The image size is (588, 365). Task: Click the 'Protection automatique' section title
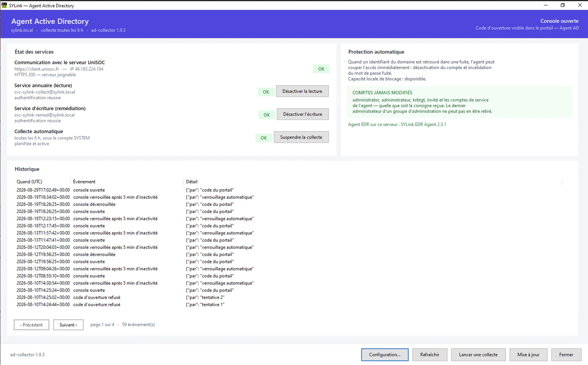[x=376, y=52]
